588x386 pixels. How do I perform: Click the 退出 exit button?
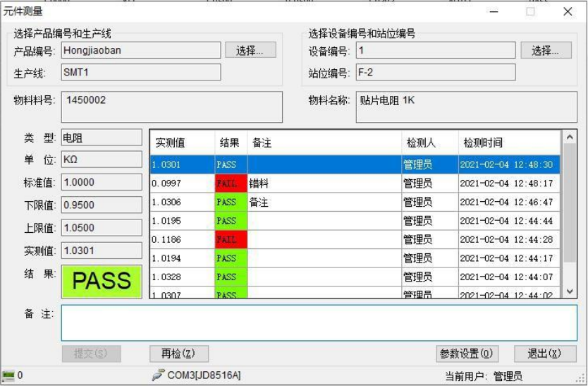click(x=545, y=354)
